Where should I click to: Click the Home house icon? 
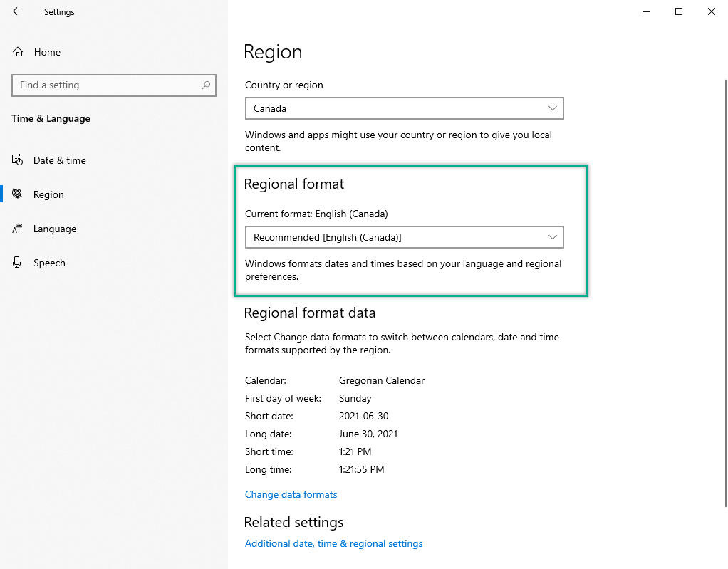pos(18,52)
